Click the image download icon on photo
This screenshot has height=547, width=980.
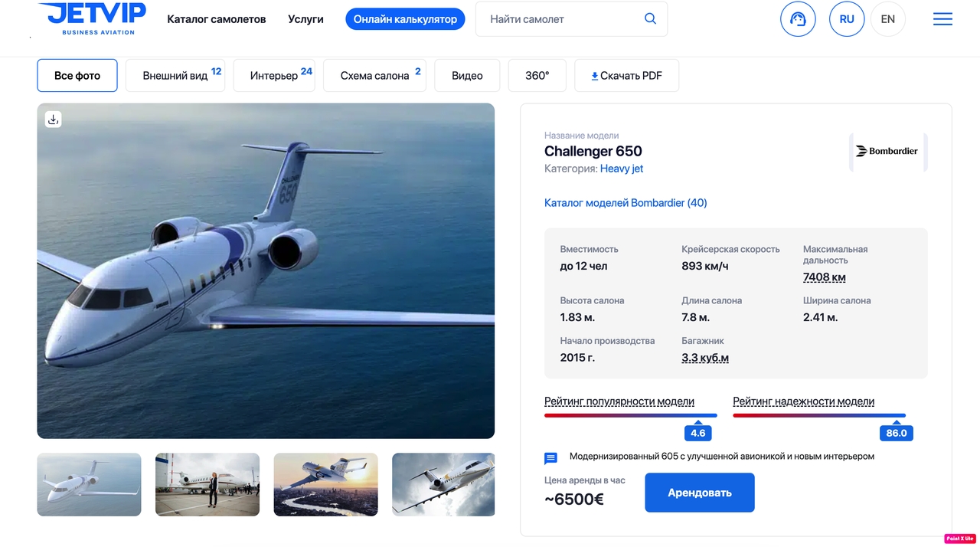coord(53,120)
